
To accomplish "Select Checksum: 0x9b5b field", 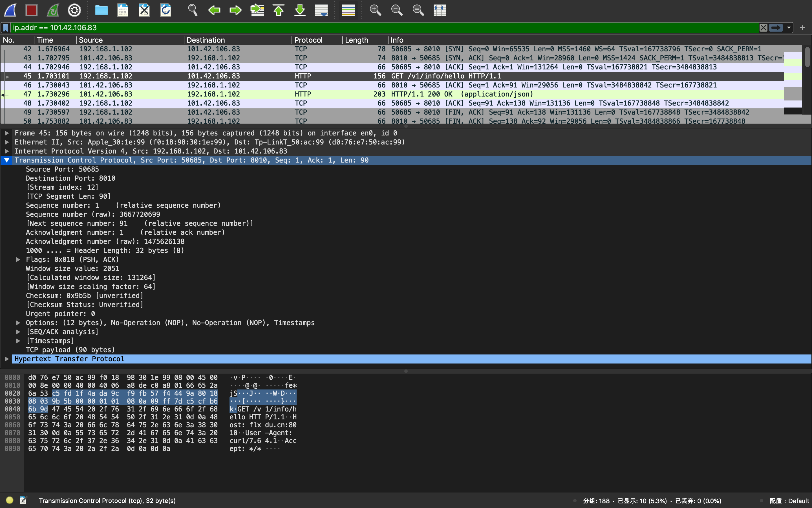I will coord(85,296).
